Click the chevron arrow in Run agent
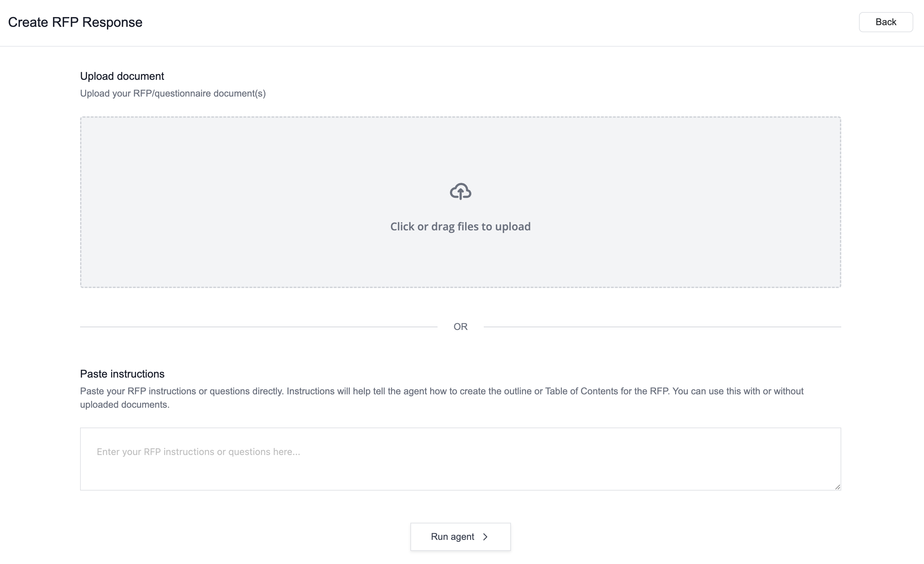This screenshot has height=564, width=924. [485, 537]
